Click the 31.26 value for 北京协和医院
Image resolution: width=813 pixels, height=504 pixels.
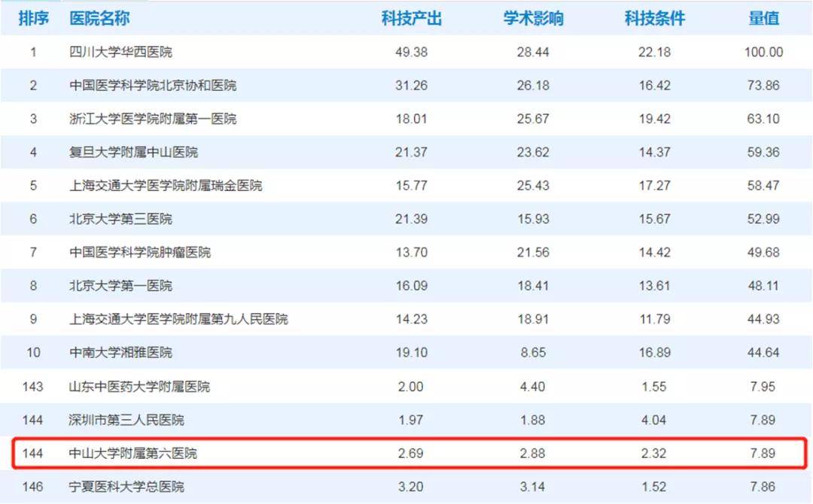click(412, 86)
